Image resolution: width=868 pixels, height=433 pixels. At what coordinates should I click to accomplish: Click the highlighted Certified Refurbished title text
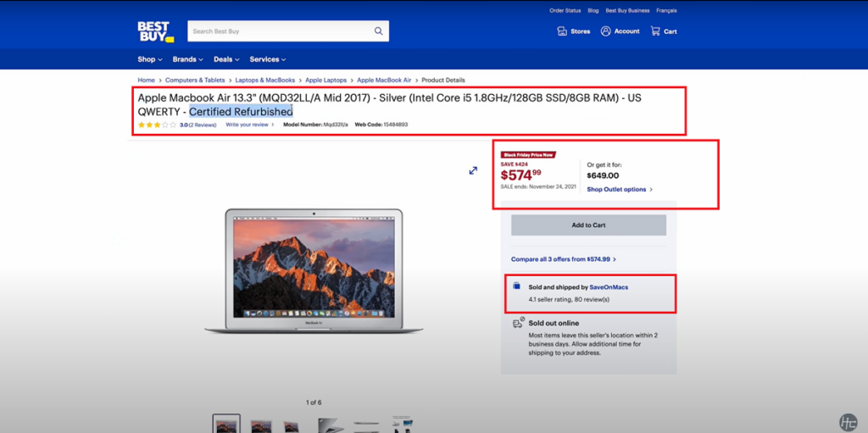coord(241,111)
